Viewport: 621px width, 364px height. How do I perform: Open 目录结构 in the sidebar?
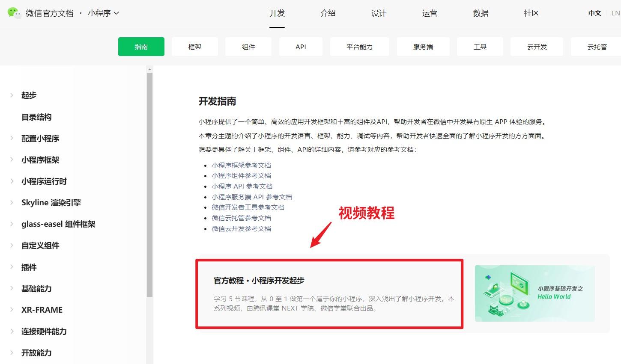pos(36,117)
